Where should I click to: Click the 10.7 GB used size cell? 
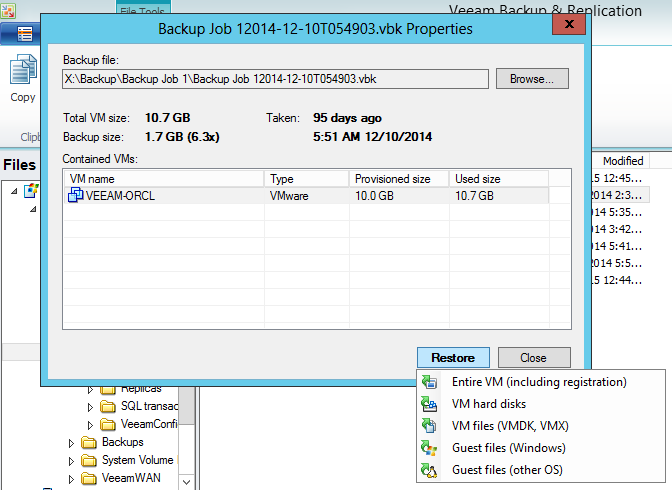click(474, 196)
